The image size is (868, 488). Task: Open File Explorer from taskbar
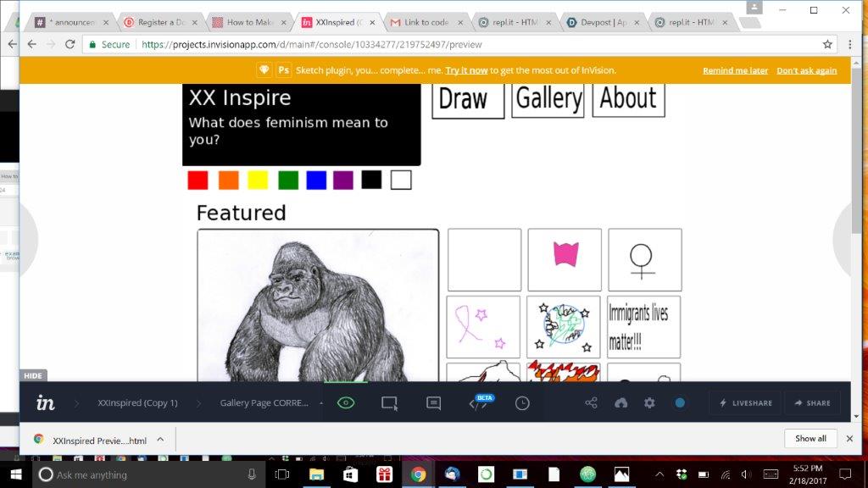[x=316, y=474]
